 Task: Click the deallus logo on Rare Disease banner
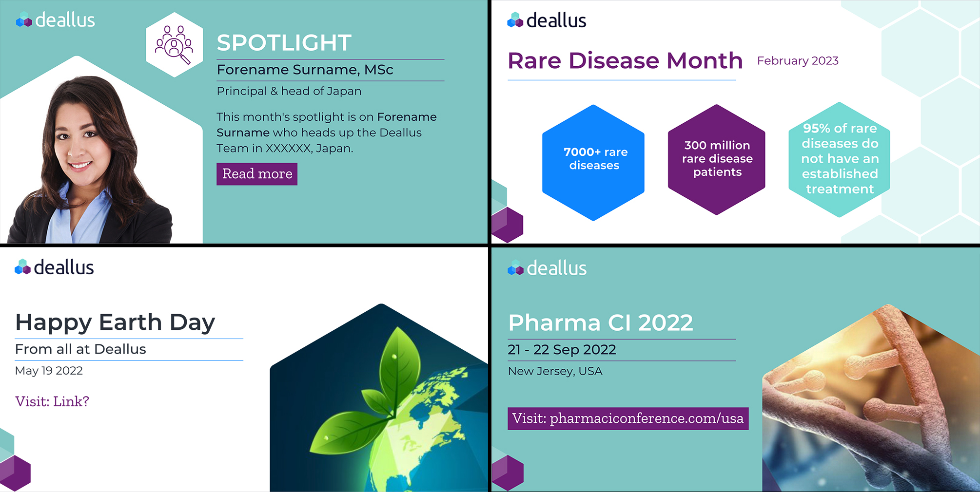tap(547, 20)
